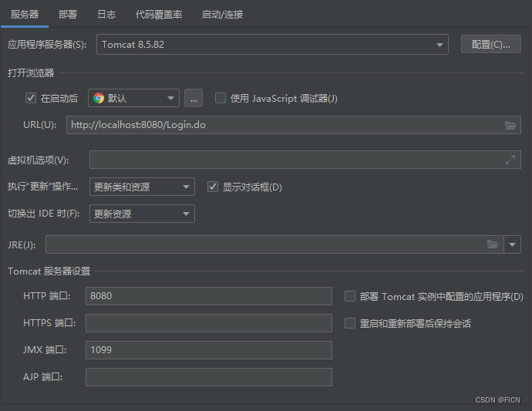Image resolution: width=532 pixels, height=411 pixels.
Task: Enable 使用 JavaScript 调试器 checkbox
Action: point(221,98)
